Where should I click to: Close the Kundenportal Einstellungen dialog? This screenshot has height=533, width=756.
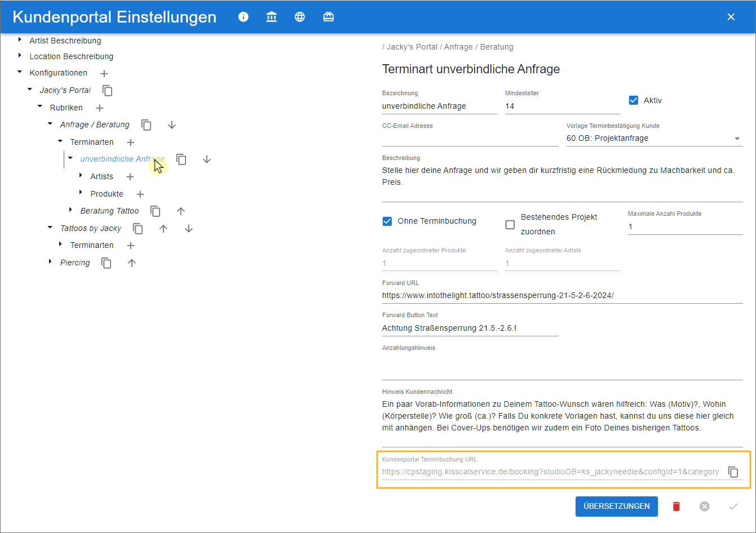731,17
